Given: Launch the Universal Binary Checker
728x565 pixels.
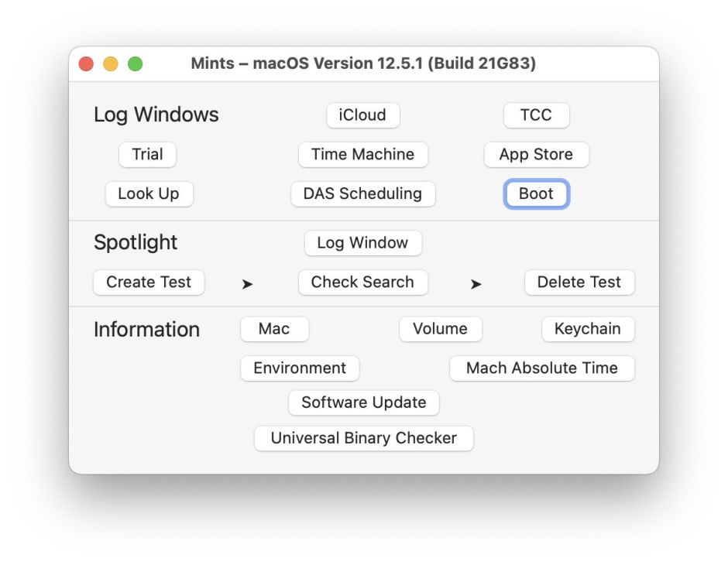Looking at the screenshot, I should 363,438.
